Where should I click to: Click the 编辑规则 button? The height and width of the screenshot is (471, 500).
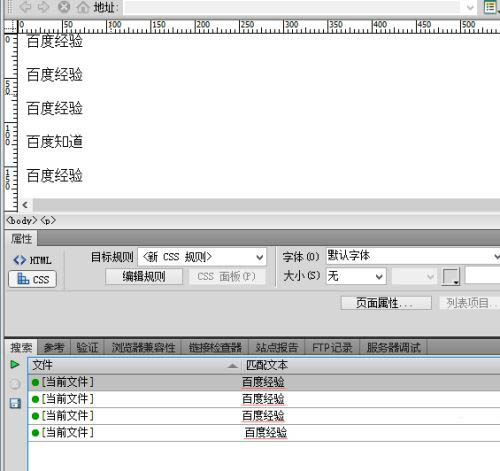click(144, 276)
